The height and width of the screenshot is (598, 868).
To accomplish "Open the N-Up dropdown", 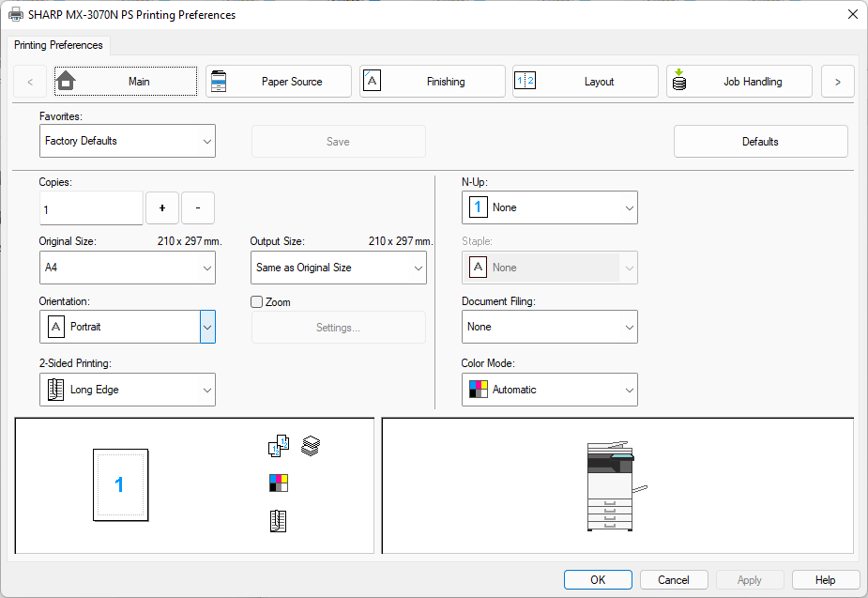I will (x=549, y=207).
